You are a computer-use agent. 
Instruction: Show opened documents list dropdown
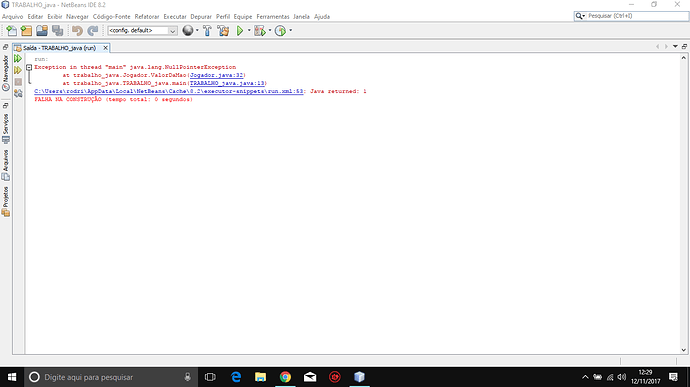click(x=675, y=47)
